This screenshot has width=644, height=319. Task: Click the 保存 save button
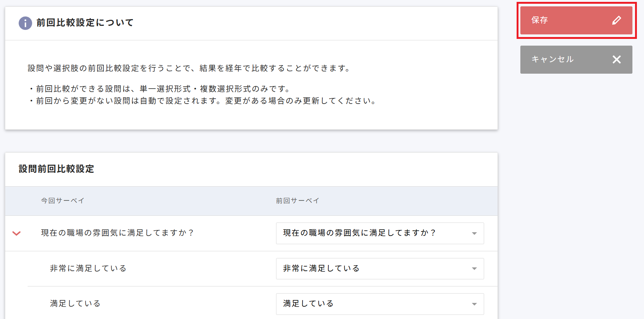click(576, 20)
